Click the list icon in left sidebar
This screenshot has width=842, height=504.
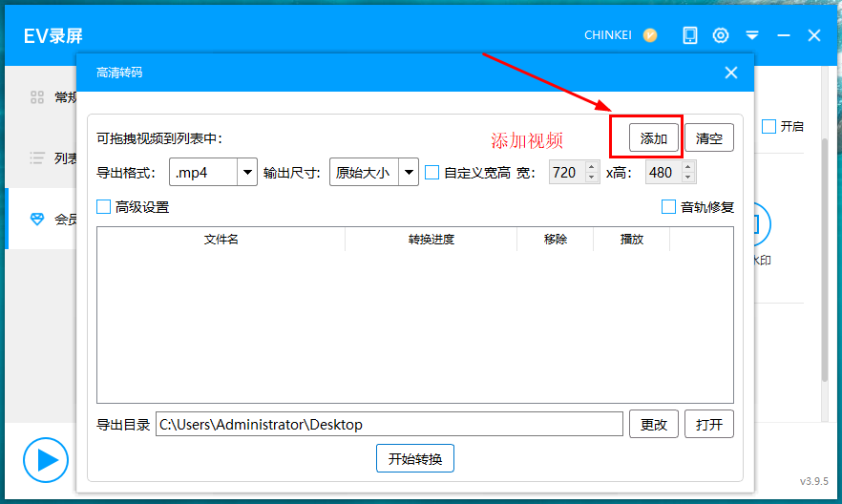click(x=37, y=157)
